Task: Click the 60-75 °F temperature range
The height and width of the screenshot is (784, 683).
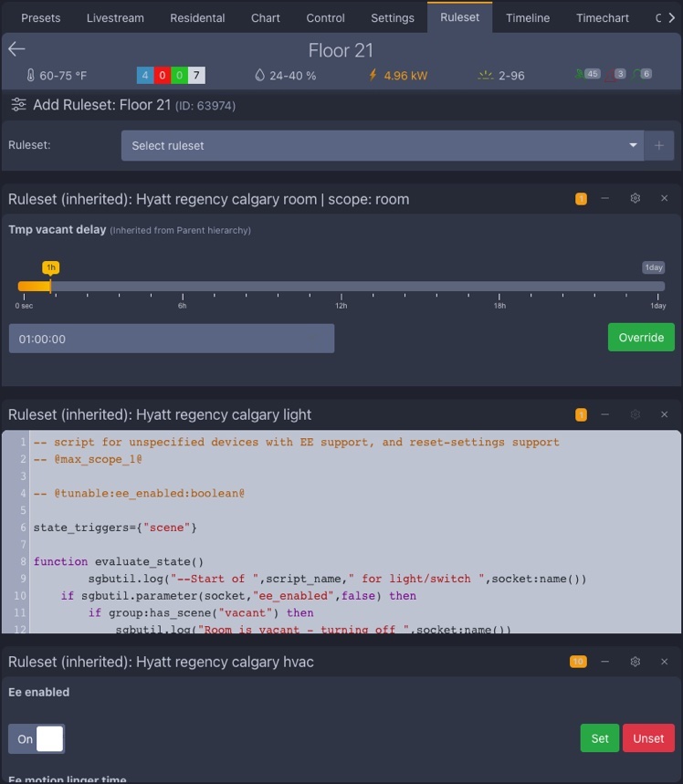Action: (63, 76)
